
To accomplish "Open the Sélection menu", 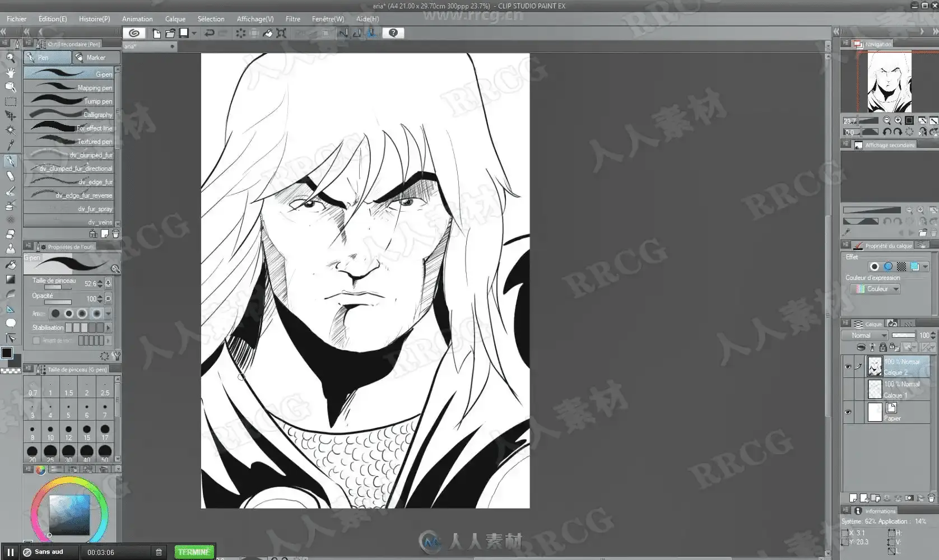I will [211, 18].
